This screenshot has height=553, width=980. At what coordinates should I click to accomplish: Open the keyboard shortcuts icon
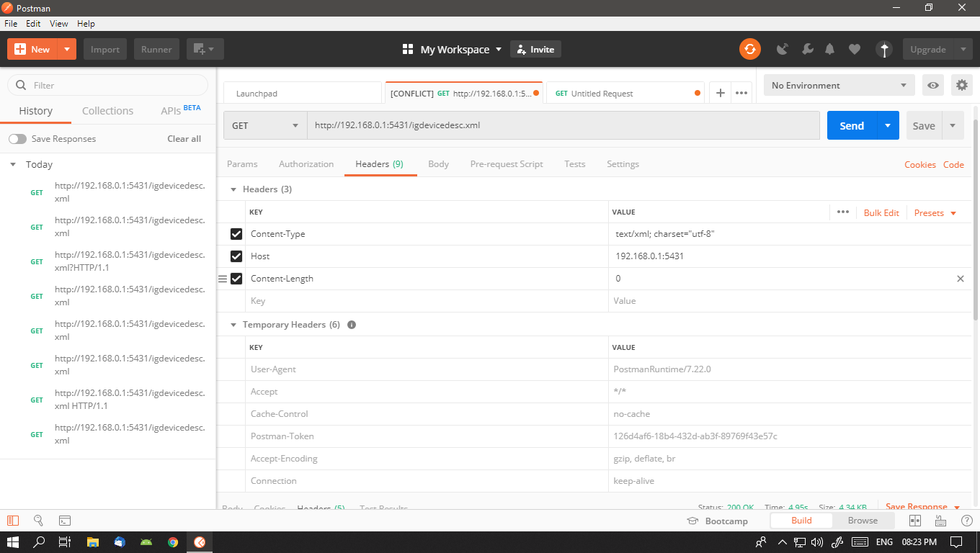[x=940, y=521]
